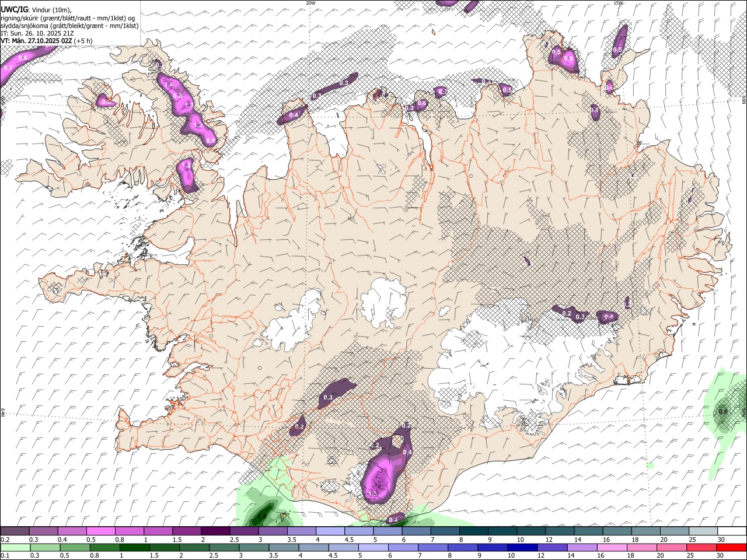Pick the darkest purple snow-scale swatch labelled 2
Image resolution: width=747 pixels, height=560 pixels.
[215, 531]
